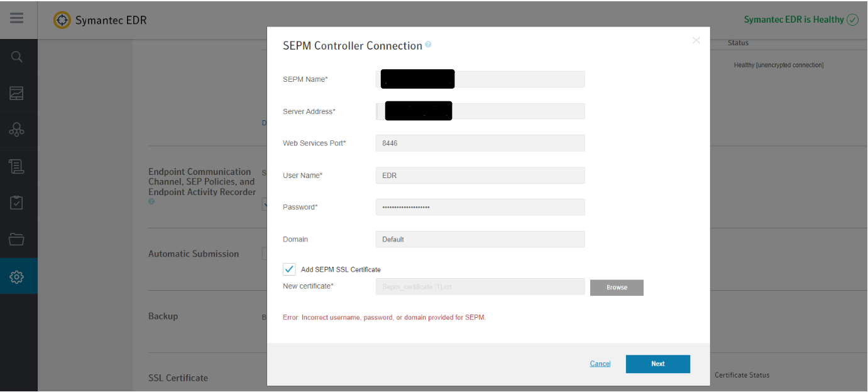Viewport: 868px width, 392px height.
Task: Focus the User Name field containing EDR
Action: pos(480,175)
